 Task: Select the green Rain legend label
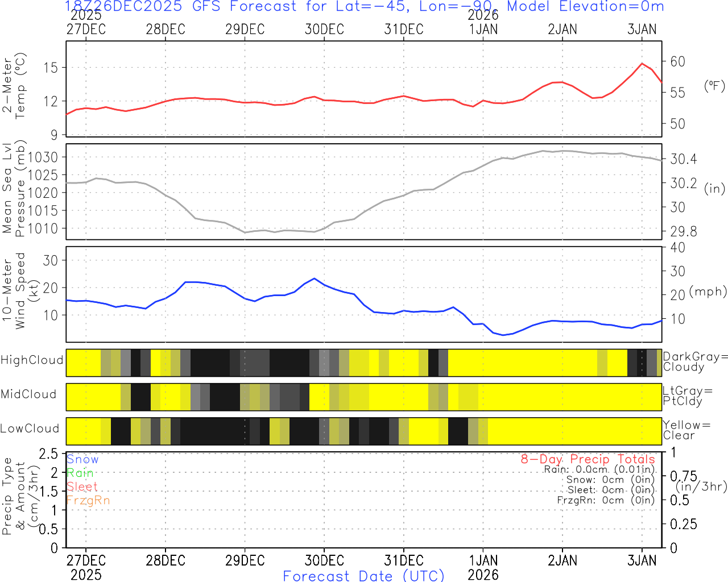[80, 473]
